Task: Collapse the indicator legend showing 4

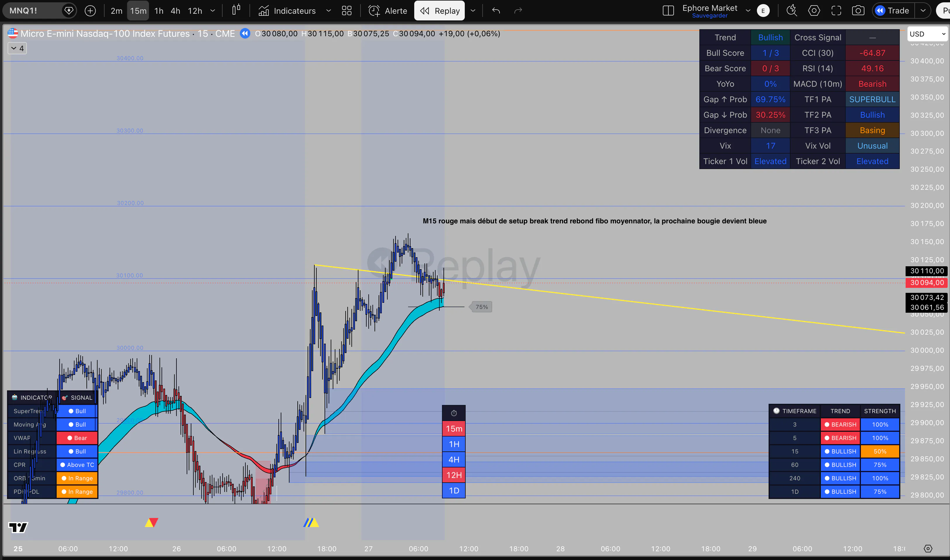Action: (17, 48)
